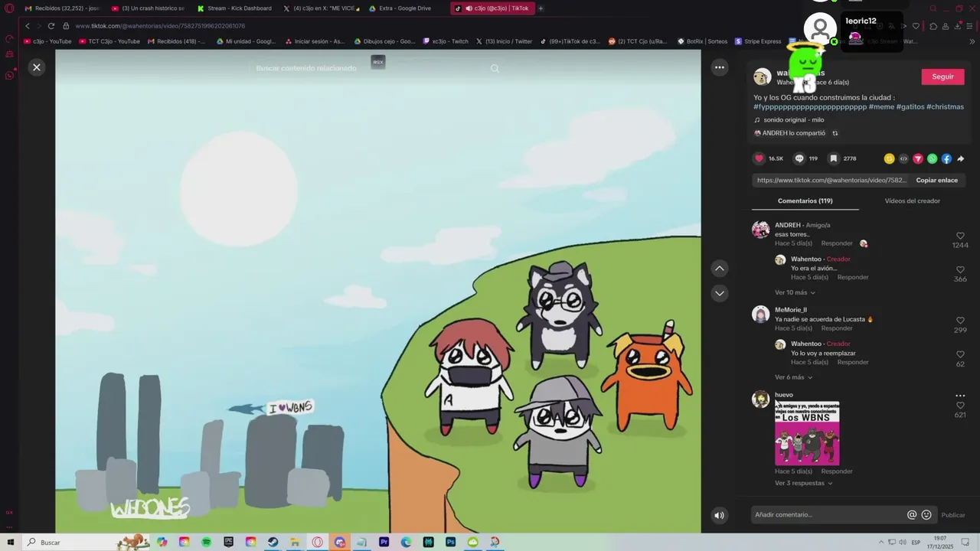Click the search magnifier icon over video
980x551 pixels.
495,68
